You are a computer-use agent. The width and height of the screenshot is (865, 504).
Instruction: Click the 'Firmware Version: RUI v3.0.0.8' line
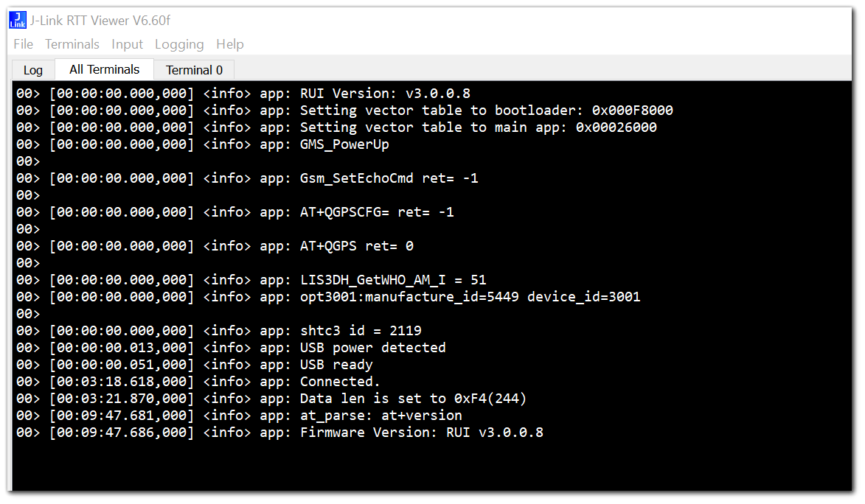point(279,433)
